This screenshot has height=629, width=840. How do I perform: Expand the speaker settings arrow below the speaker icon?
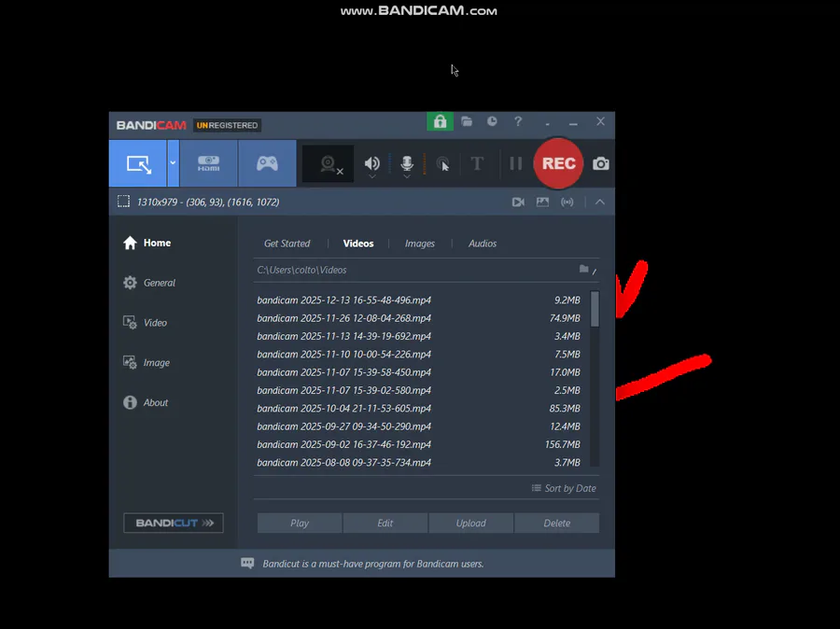click(371, 176)
